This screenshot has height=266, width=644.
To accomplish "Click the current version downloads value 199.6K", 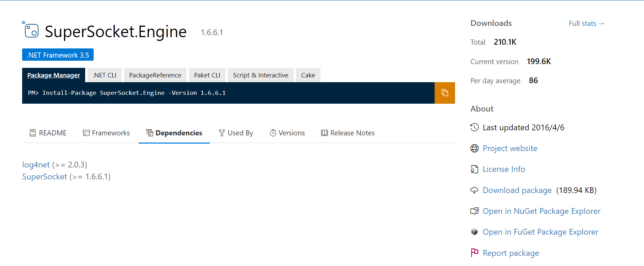I will click(539, 61).
